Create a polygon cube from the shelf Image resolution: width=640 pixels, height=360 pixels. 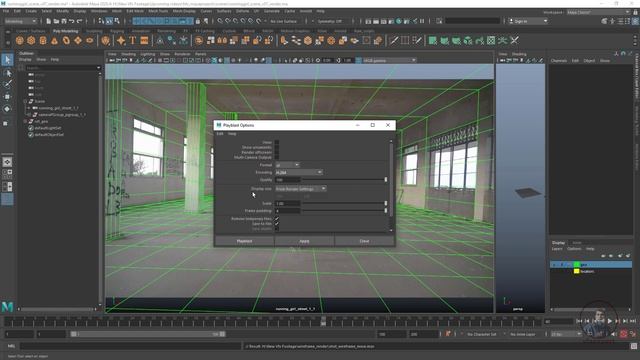pyautogui.click(x=31, y=40)
